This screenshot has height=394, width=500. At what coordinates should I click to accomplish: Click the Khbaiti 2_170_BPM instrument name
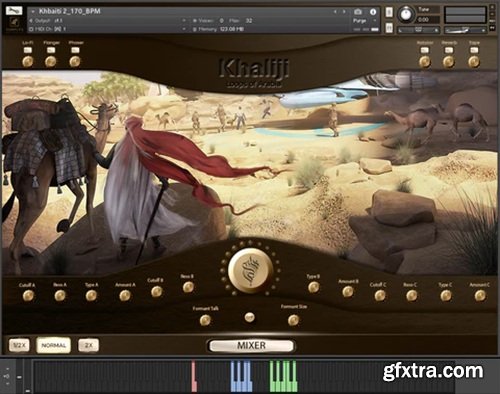tap(70, 11)
